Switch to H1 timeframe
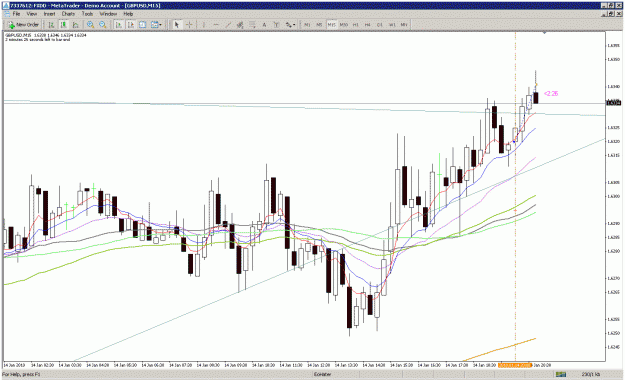Viewport: 625px width, 380px height. 356,25
